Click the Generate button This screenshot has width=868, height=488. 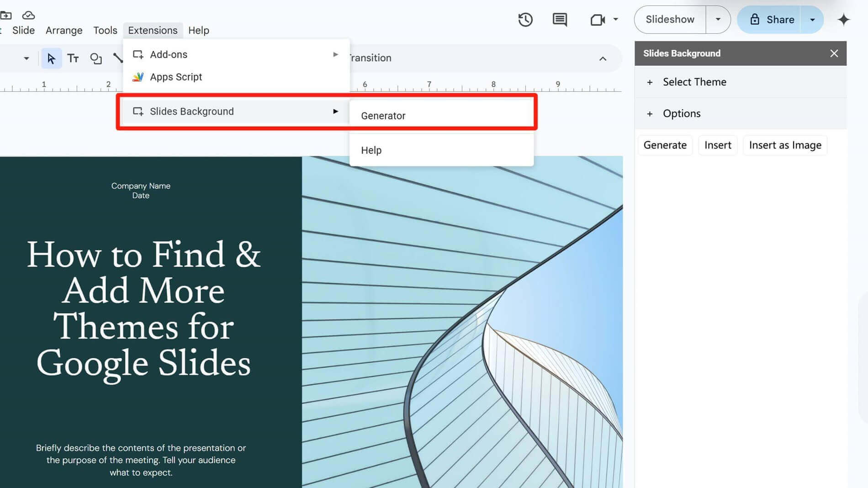click(x=665, y=145)
